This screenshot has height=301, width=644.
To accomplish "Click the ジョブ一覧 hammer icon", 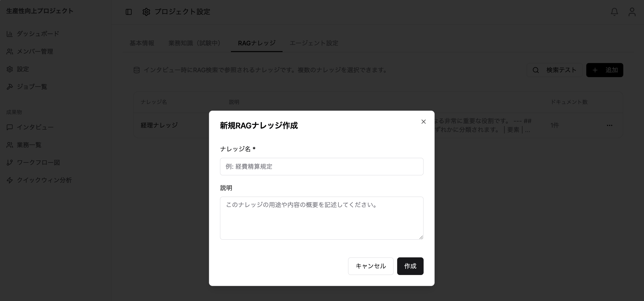I will pyautogui.click(x=9, y=87).
